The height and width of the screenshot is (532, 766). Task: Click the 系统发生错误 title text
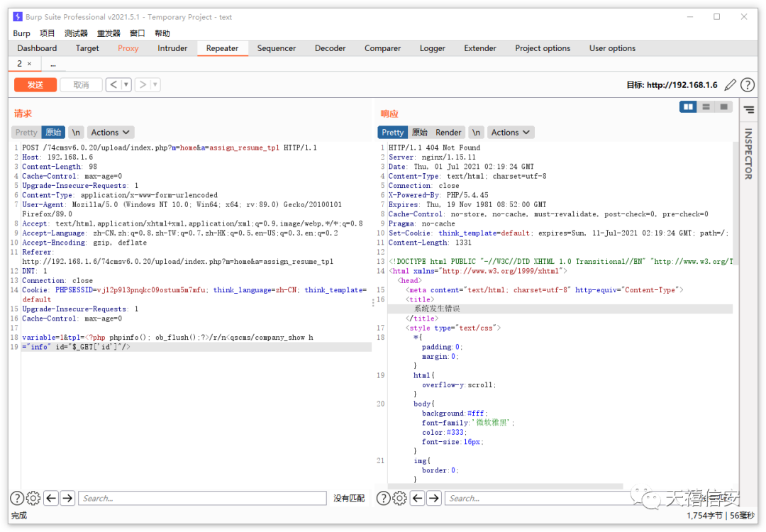click(437, 309)
